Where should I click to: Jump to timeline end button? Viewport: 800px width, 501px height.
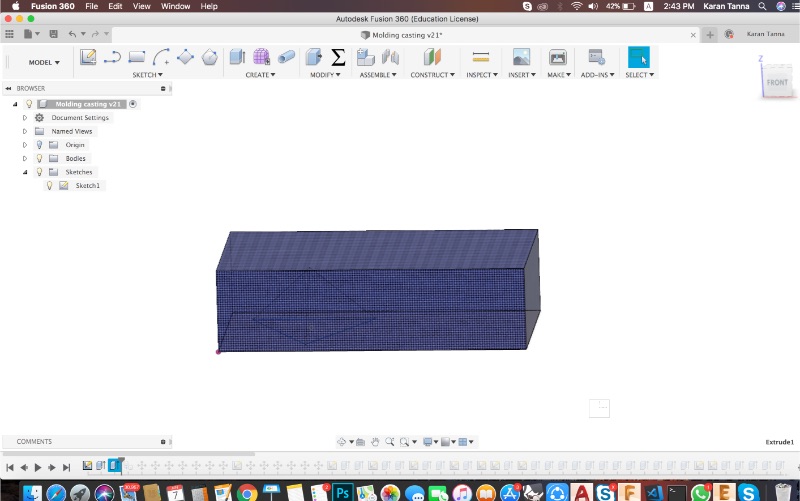point(66,467)
